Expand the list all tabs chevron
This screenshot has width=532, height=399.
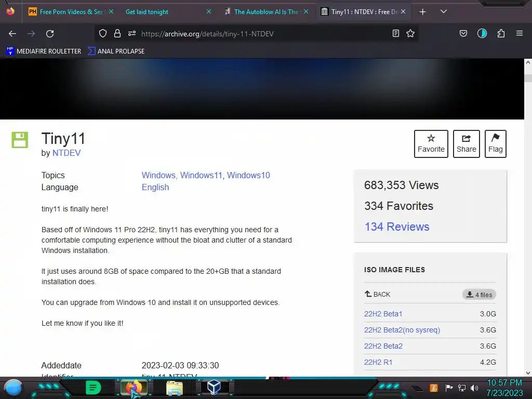point(444,11)
